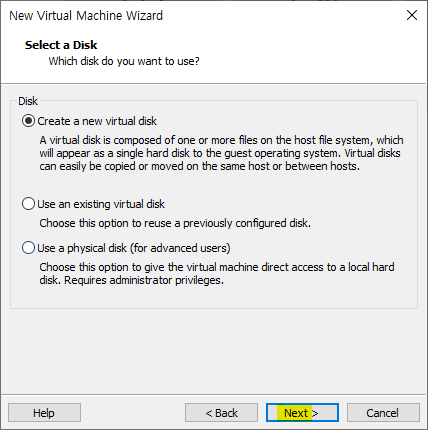Click the "can easily be copied or moved" text line

pos(200,166)
